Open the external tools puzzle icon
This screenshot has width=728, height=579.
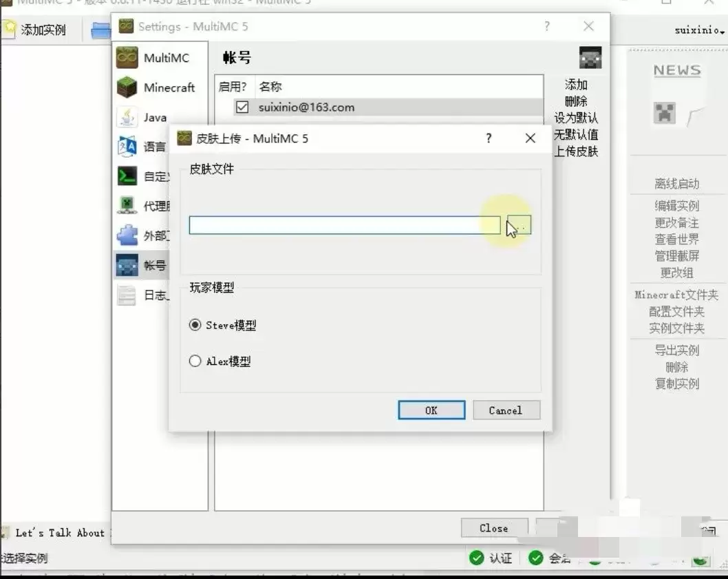[x=127, y=236]
